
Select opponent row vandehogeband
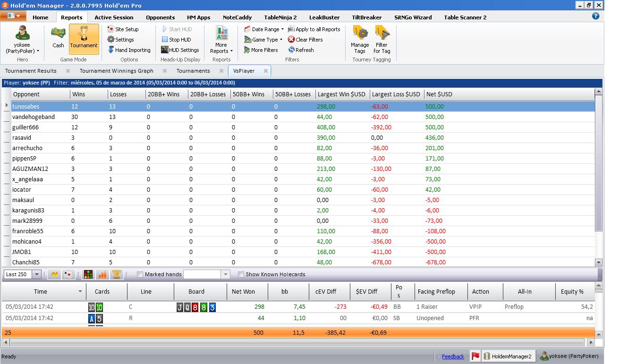(303, 117)
